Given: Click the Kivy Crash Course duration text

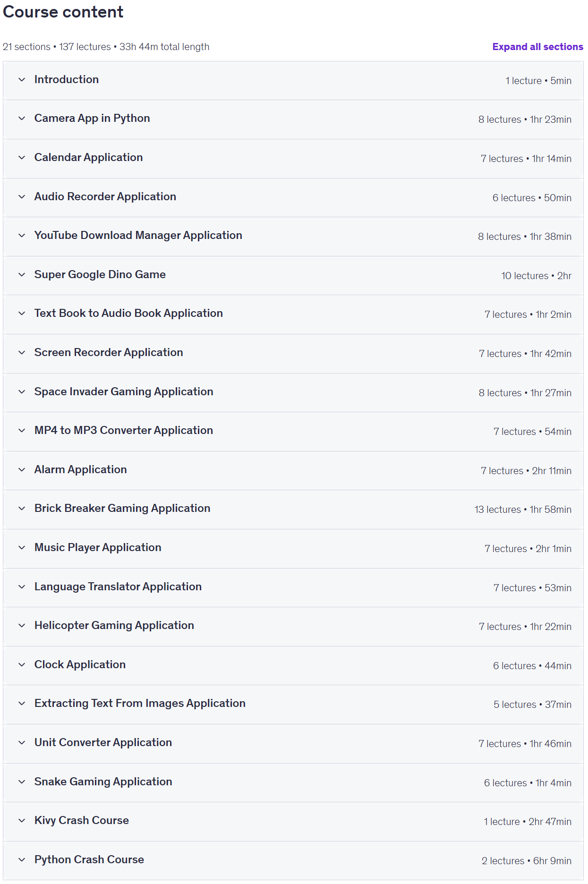Looking at the screenshot, I should pyautogui.click(x=550, y=822).
